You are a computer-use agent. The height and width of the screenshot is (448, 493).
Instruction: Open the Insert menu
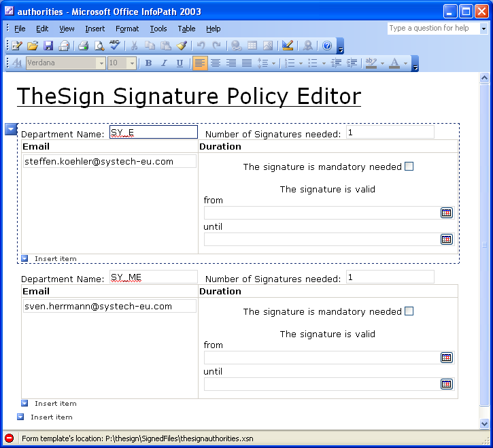point(95,29)
